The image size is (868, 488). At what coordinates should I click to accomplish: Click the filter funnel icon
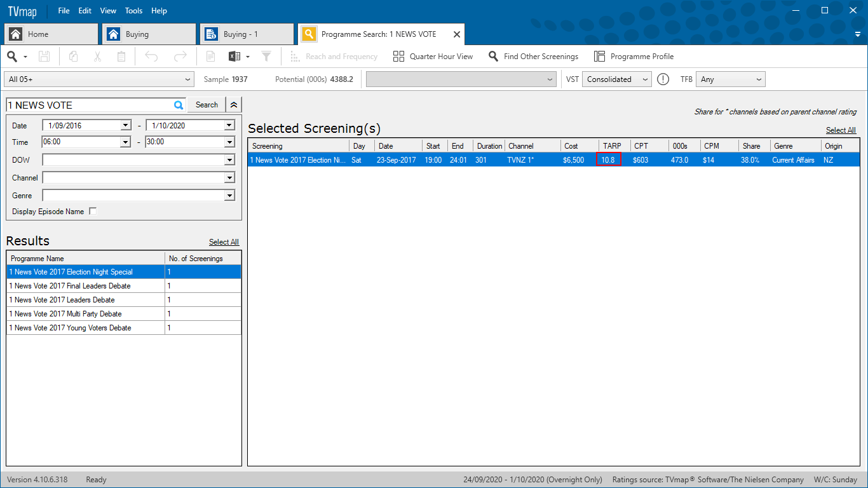266,57
